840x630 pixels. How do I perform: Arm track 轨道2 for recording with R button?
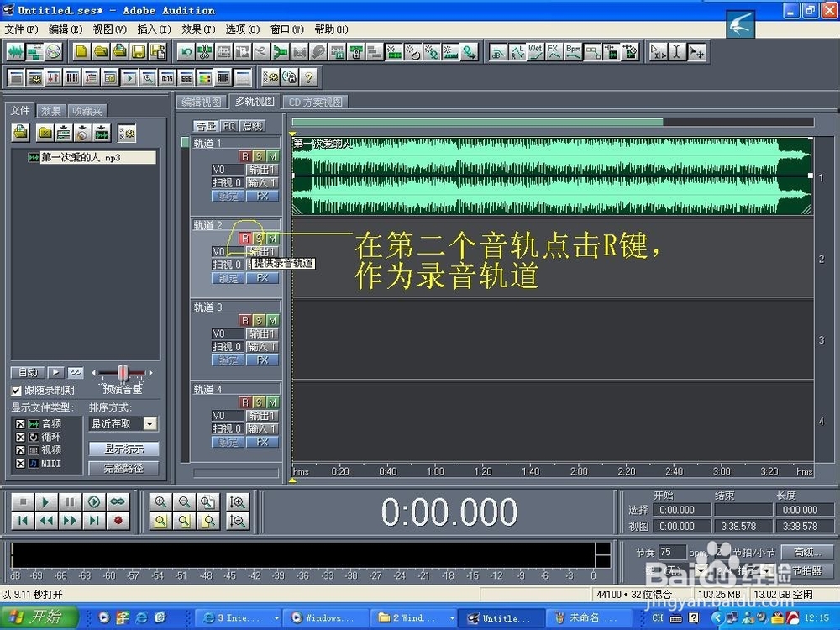(x=246, y=238)
